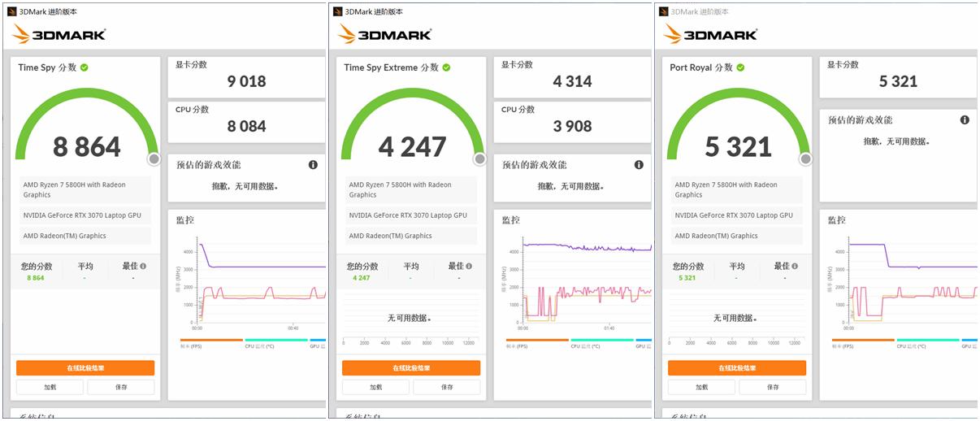Screen dimensions: 980x421
Task: Click NVIDIA GeForce RTX 3070 row in Time Spy window
Action: pos(85,215)
